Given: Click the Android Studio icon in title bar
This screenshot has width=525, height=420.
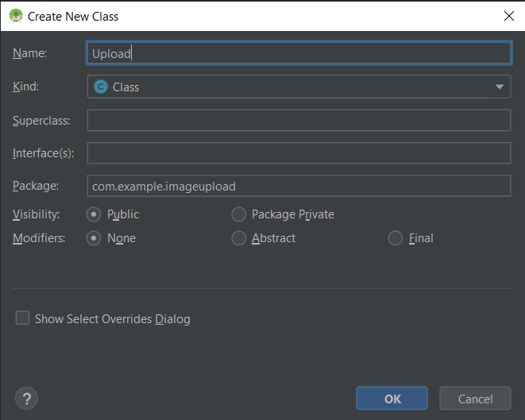Looking at the screenshot, I should 15,15.
